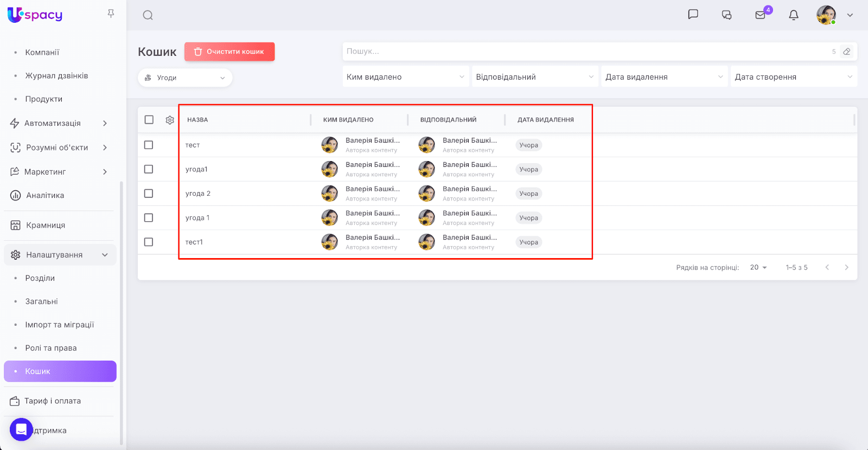Screen dimensions: 868x450
Task: Open the support chat bubble widget
Action: click(21, 430)
